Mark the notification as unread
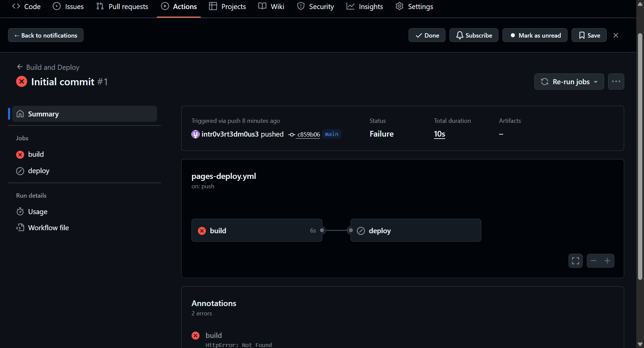This screenshot has height=348, width=644. coord(535,35)
